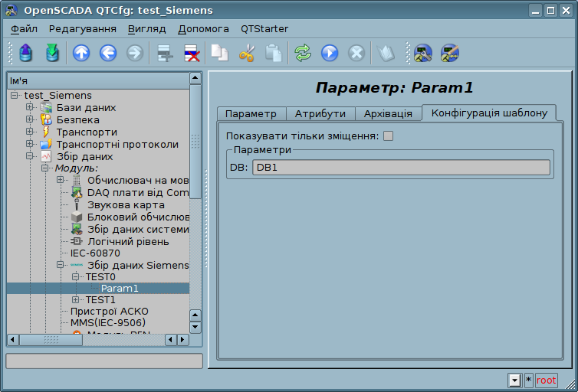The height and width of the screenshot is (392, 578).
Task: Start periodic update with the play icon
Action: (x=330, y=53)
